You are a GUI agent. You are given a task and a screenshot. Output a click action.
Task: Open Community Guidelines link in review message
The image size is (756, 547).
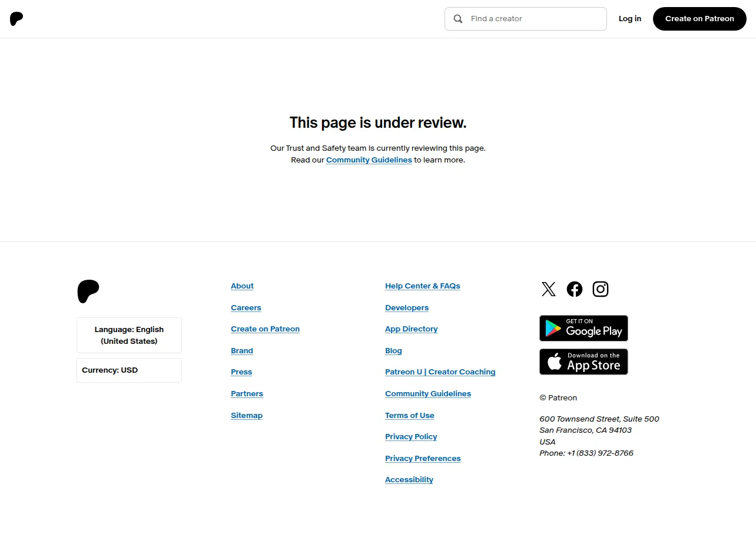[x=369, y=160]
